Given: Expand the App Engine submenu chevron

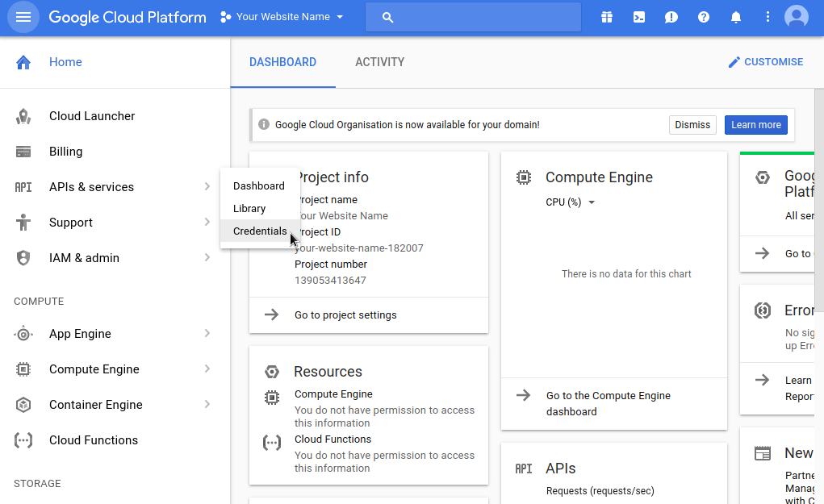Looking at the screenshot, I should pos(207,333).
